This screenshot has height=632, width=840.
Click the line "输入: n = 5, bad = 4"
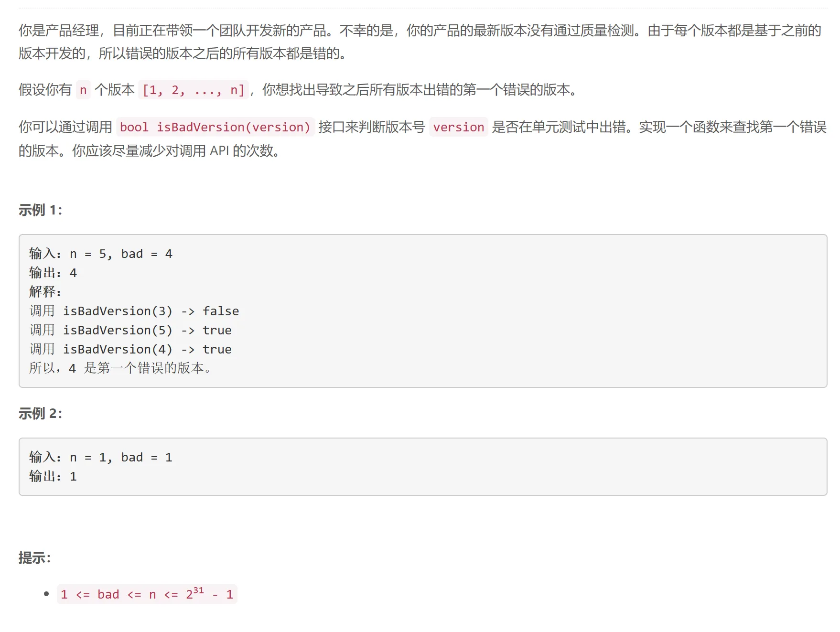[x=101, y=254]
